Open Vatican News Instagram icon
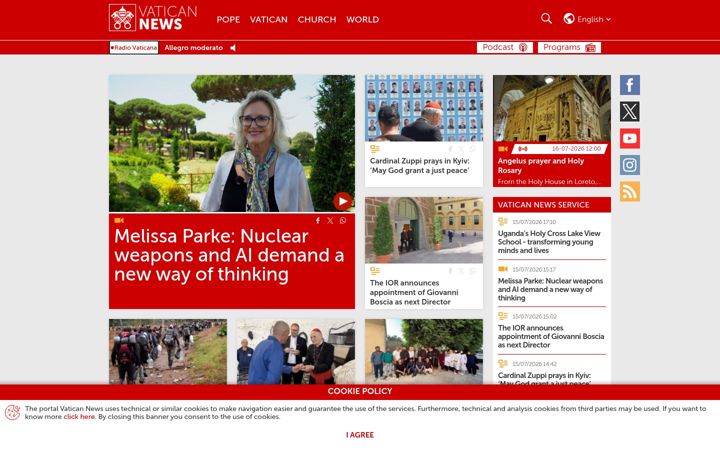 click(x=630, y=165)
